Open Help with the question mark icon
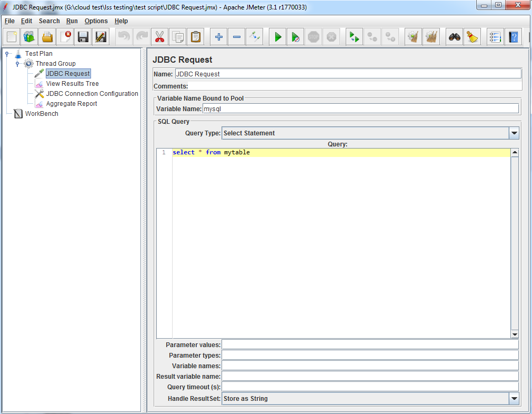 (x=514, y=37)
